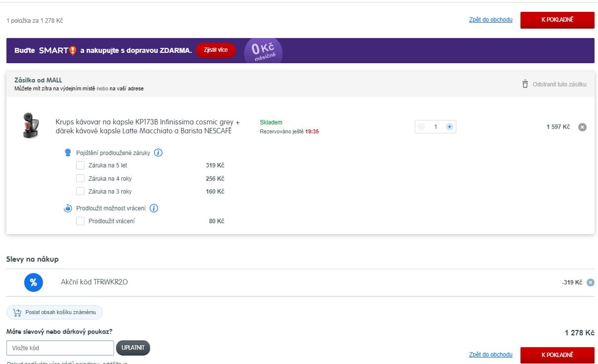Click the '1 278 Kč' cart total
Image resolution: width=598 pixels, height=364 pixels.
580,333
